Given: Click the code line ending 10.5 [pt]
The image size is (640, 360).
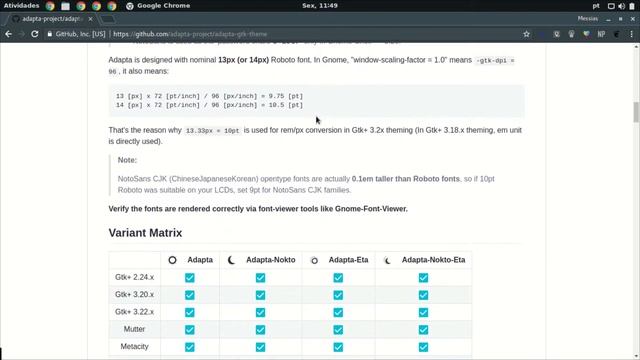Looking at the screenshot, I should tap(209, 105).
